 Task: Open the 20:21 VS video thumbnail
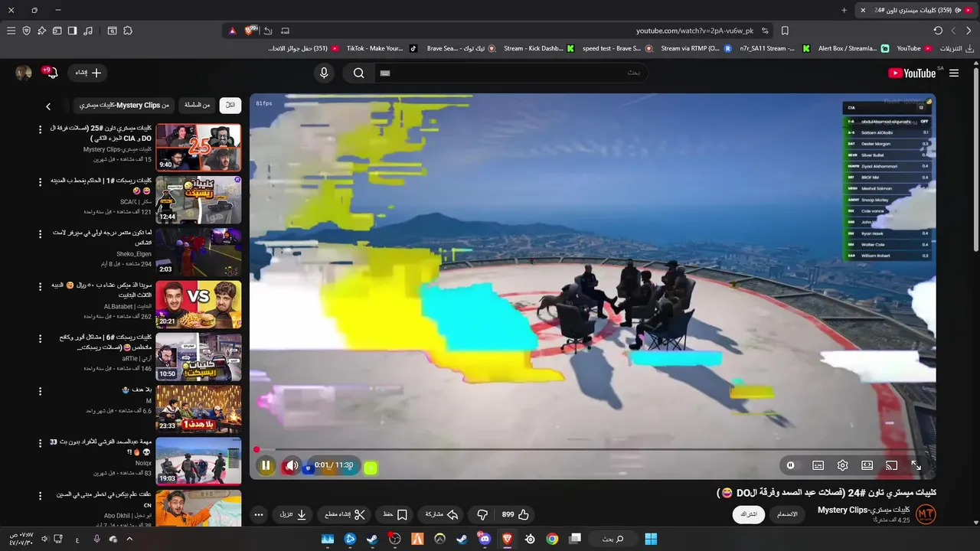(198, 305)
